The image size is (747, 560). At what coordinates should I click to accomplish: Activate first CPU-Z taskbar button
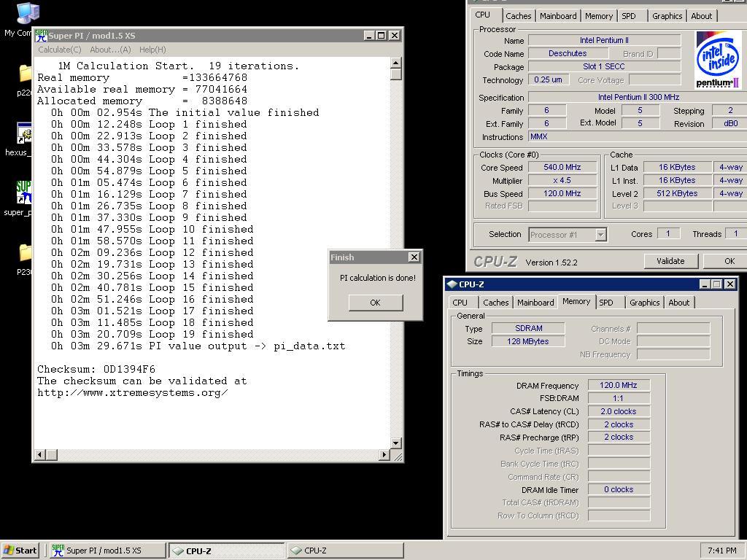[227, 551]
